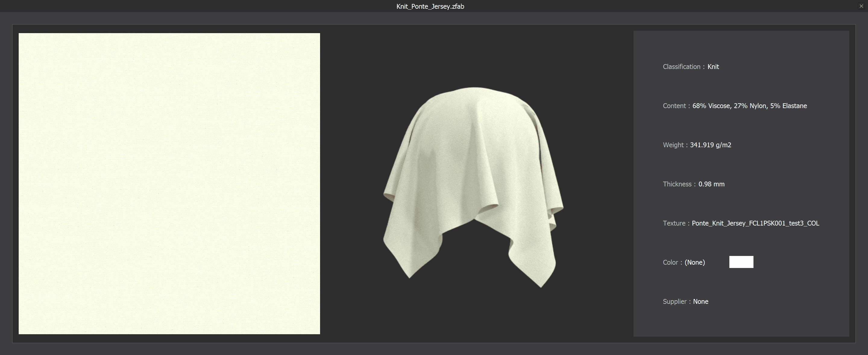Click the (None) color value
Image resolution: width=868 pixels, height=355 pixels.
coord(695,263)
